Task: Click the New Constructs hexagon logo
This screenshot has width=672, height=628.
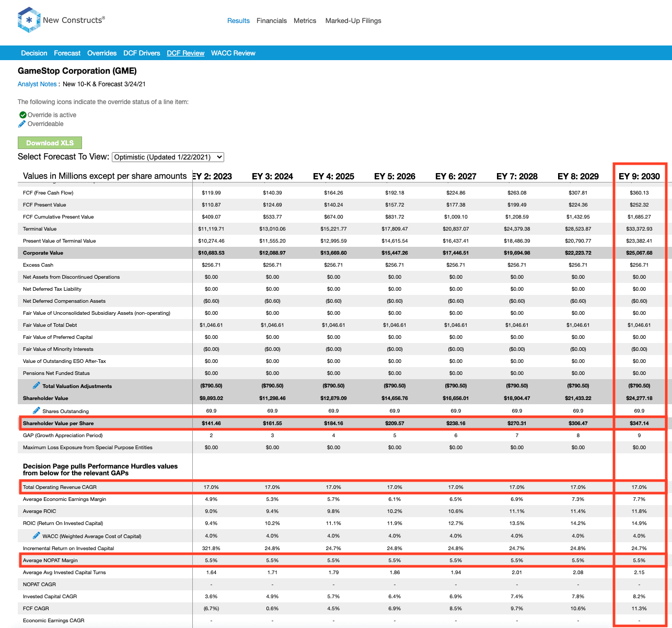Action: [x=29, y=20]
